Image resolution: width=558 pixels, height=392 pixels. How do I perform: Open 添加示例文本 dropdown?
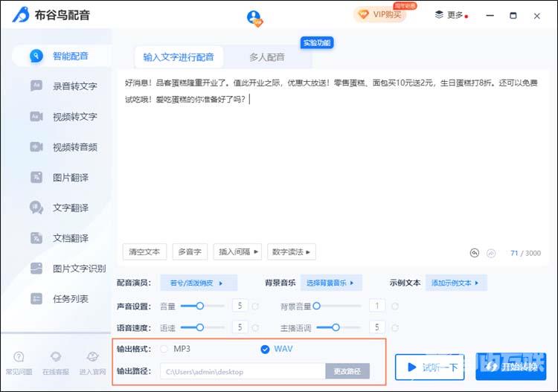456,283
